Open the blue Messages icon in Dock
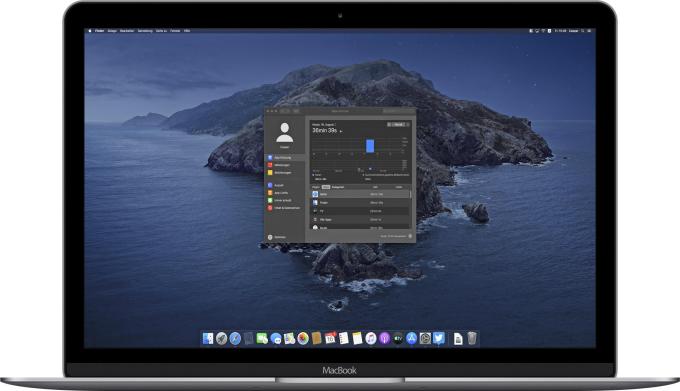Image resolution: width=680 pixels, height=391 pixels. click(276, 338)
